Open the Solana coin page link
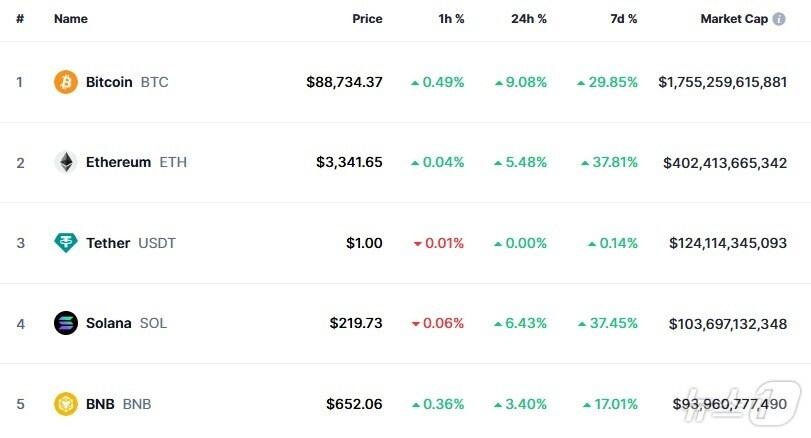The height and width of the screenshot is (438, 811). (108, 323)
